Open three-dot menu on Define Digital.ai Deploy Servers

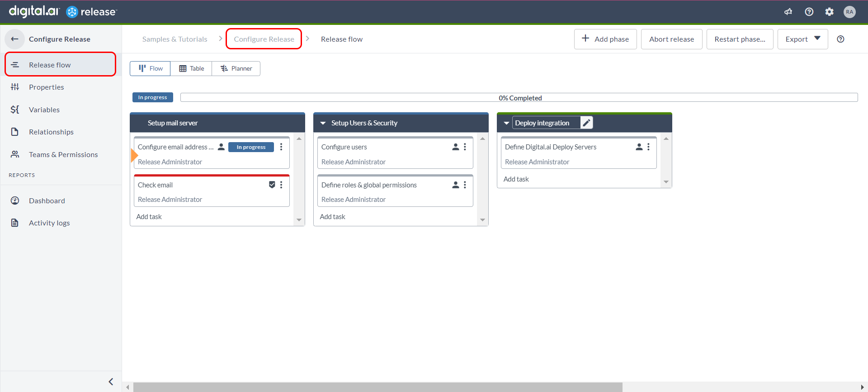[x=648, y=147]
